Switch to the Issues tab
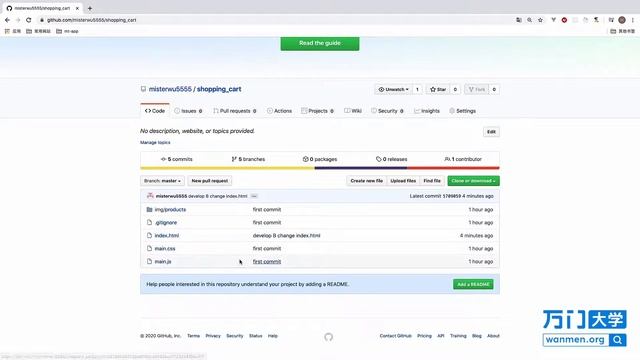This screenshot has height=360, width=640. click(188, 111)
